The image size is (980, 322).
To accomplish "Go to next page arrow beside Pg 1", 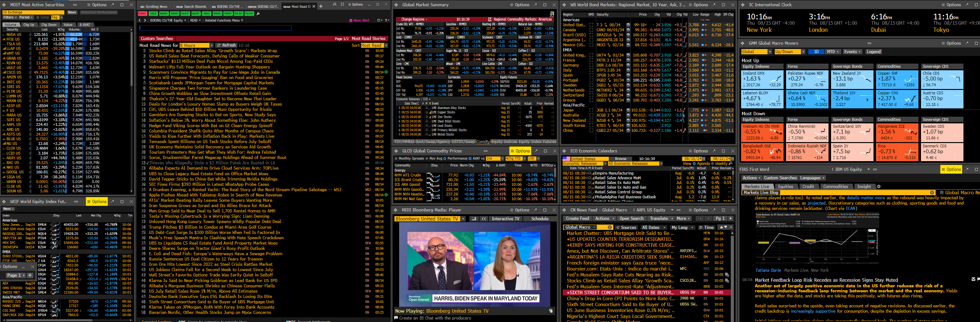I will [730, 219].
